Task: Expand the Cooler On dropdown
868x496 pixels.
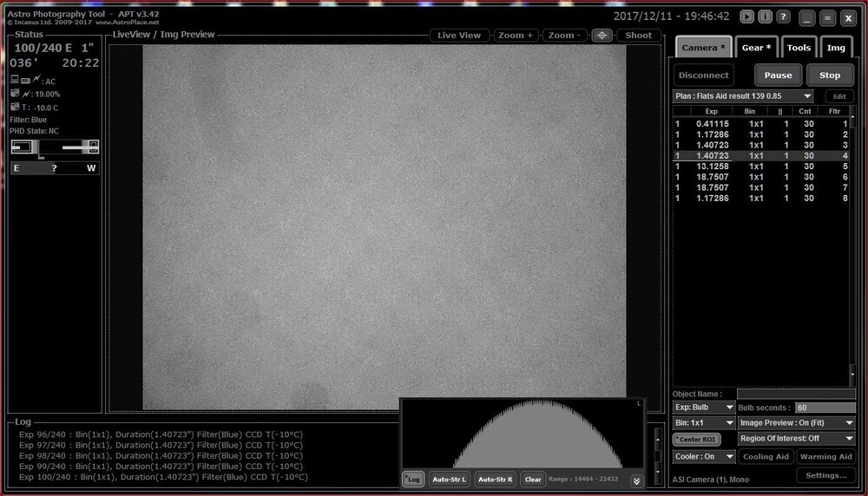Action: pos(703,456)
